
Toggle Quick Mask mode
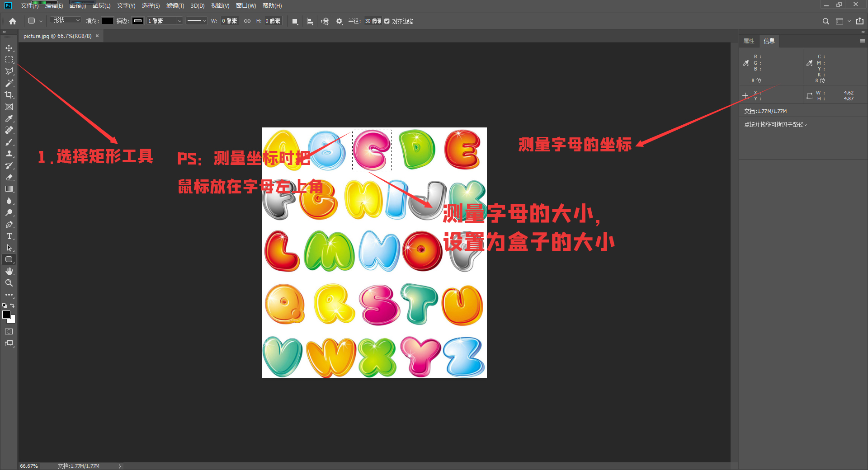[x=9, y=331]
